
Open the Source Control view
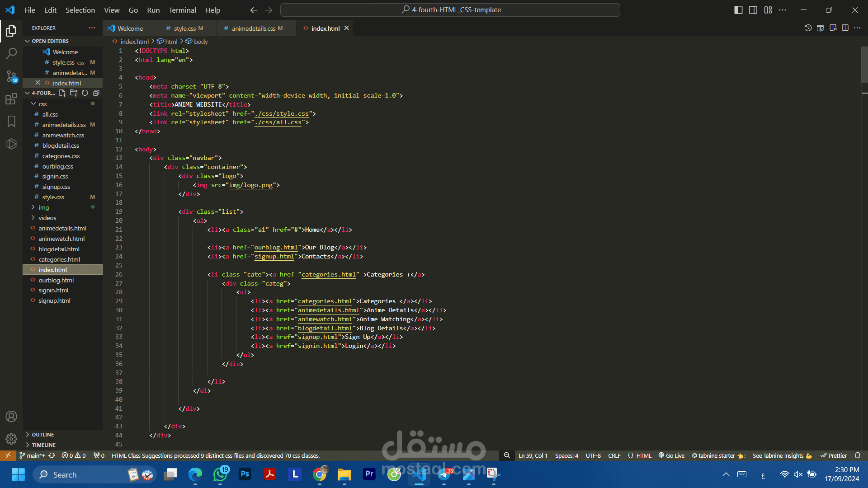11,76
